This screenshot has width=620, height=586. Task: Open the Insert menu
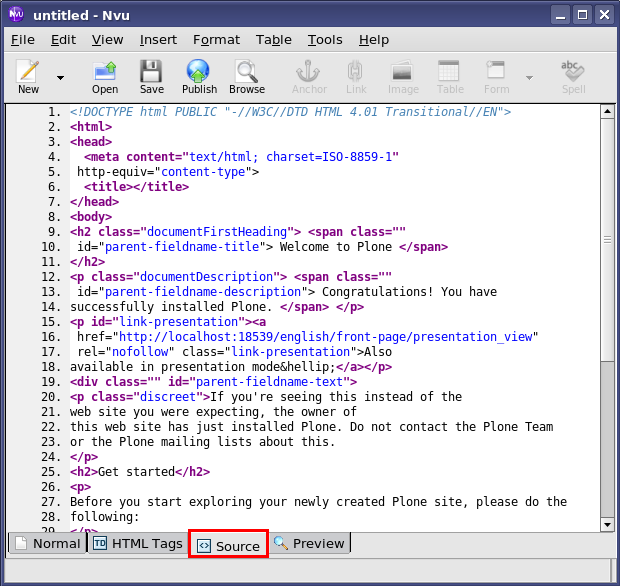coord(158,40)
